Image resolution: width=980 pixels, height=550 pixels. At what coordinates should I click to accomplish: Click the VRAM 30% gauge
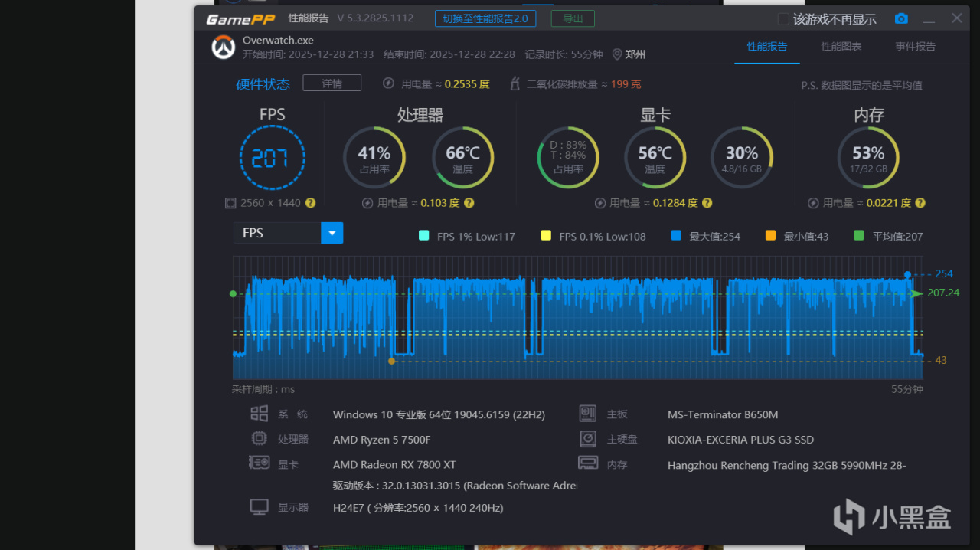(x=742, y=158)
